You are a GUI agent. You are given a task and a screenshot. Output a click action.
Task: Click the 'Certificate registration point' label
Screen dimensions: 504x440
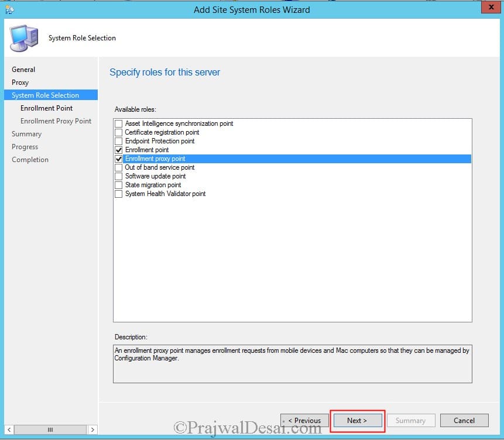coord(162,132)
